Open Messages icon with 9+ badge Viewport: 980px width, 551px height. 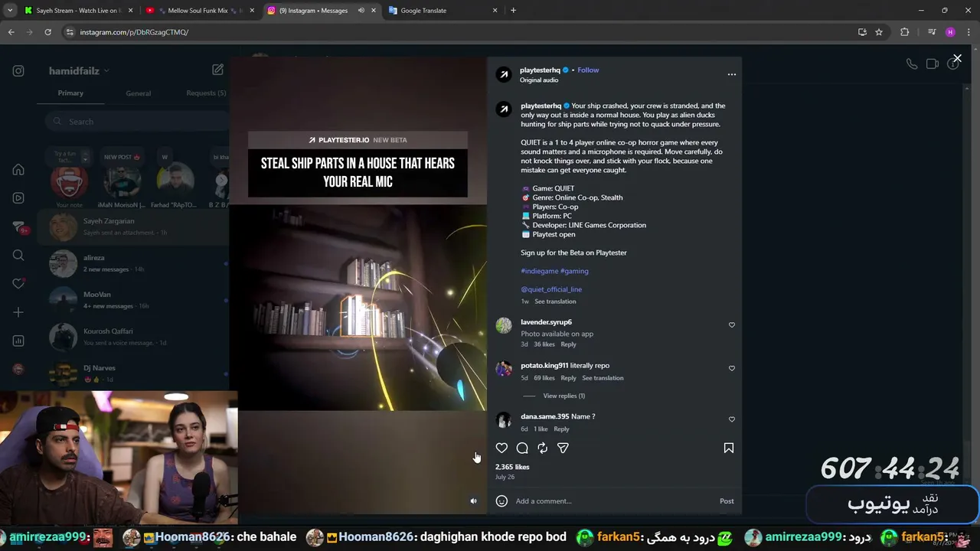[x=19, y=227]
